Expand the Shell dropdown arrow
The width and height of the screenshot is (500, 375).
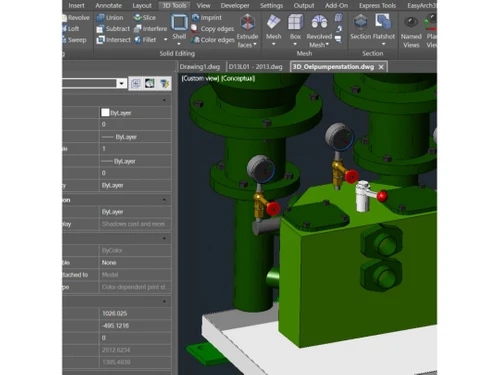(179, 44)
